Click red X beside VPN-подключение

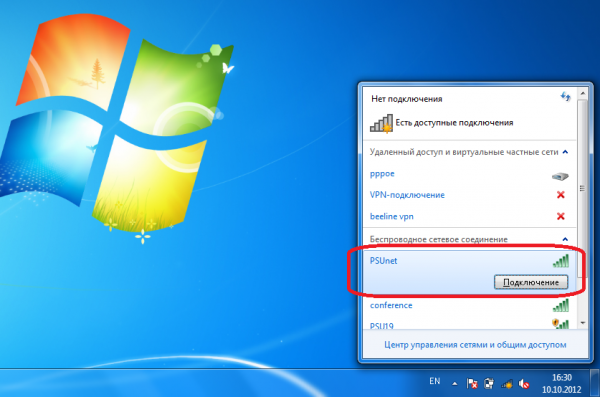(561, 195)
